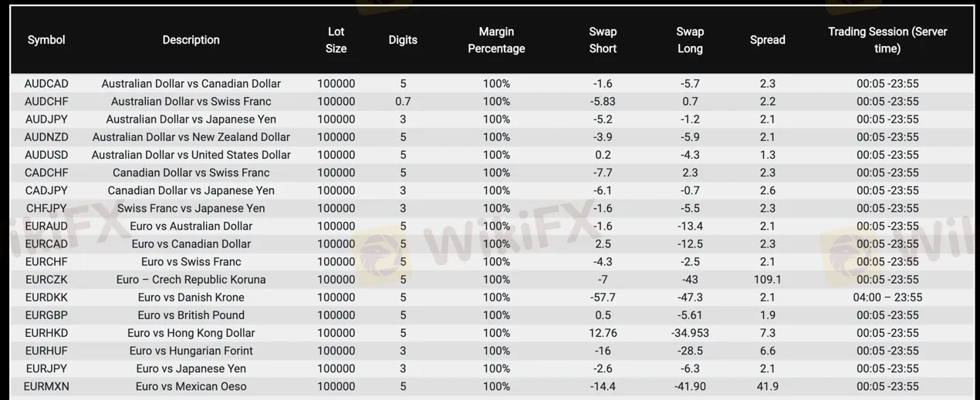Image resolution: width=980 pixels, height=400 pixels.
Task: Select the description Swiss Franc vs Japanese Yen
Action: pos(191,208)
